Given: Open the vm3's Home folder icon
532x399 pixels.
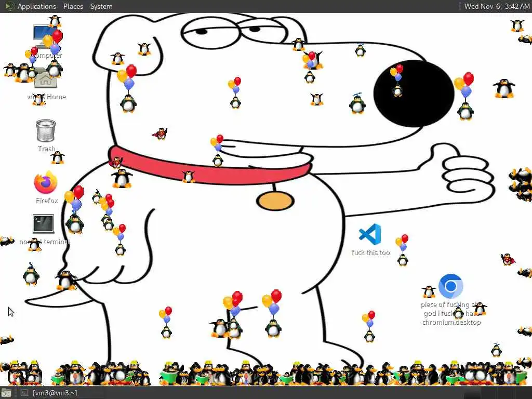Looking at the screenshot, I should (x=46, y=78).
